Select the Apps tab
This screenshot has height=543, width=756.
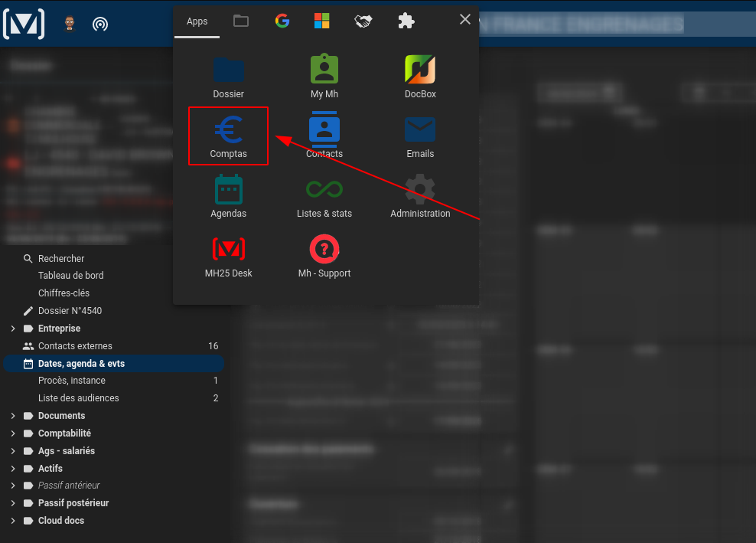(197, 21)
